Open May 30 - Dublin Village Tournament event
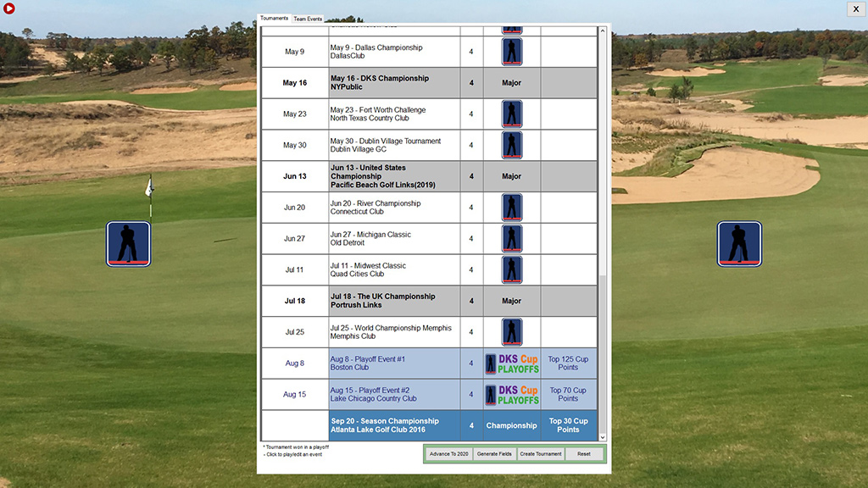This screenshot has width=868, height=488. (x=394, y=145)
